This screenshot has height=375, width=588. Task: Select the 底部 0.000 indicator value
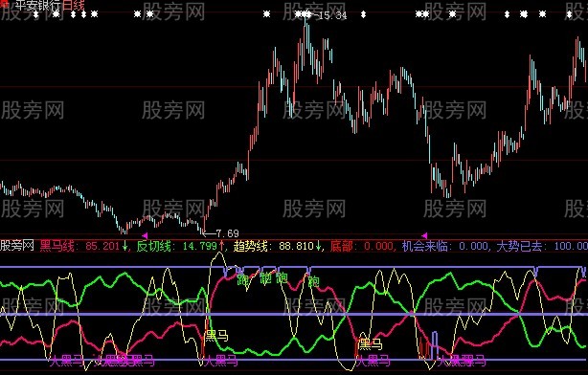(x=361, y=246)
